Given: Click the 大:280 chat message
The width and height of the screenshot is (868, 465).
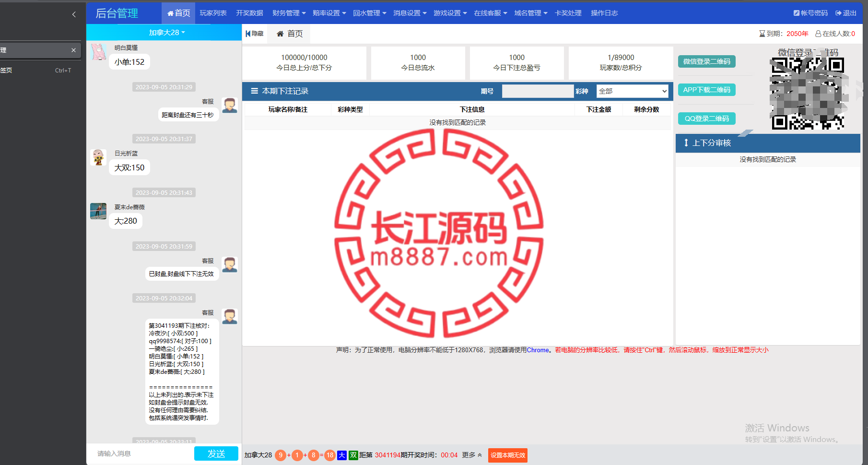Looking at the screenshot, I should [x=126, y=221].
